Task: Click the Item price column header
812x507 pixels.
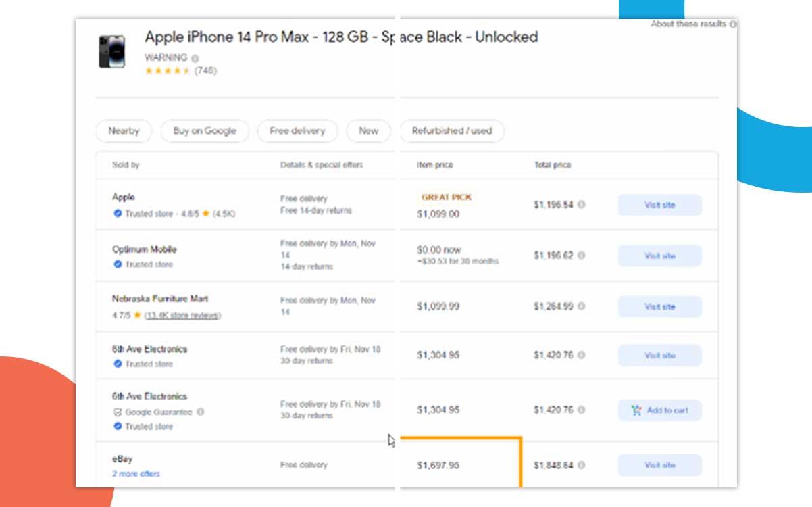Action: (x=435, y=165)
